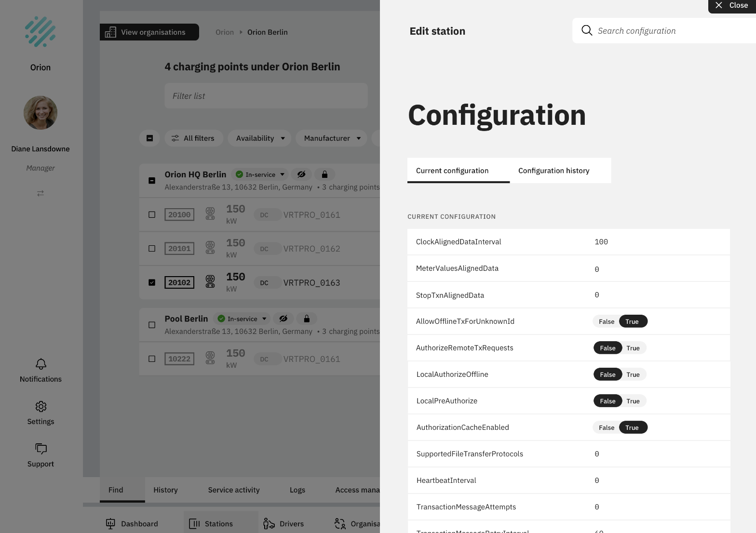756x533 pixels.
Task: Set AuthorizeRemoteTxRequests to True
Action: click(x=633, y=348)
